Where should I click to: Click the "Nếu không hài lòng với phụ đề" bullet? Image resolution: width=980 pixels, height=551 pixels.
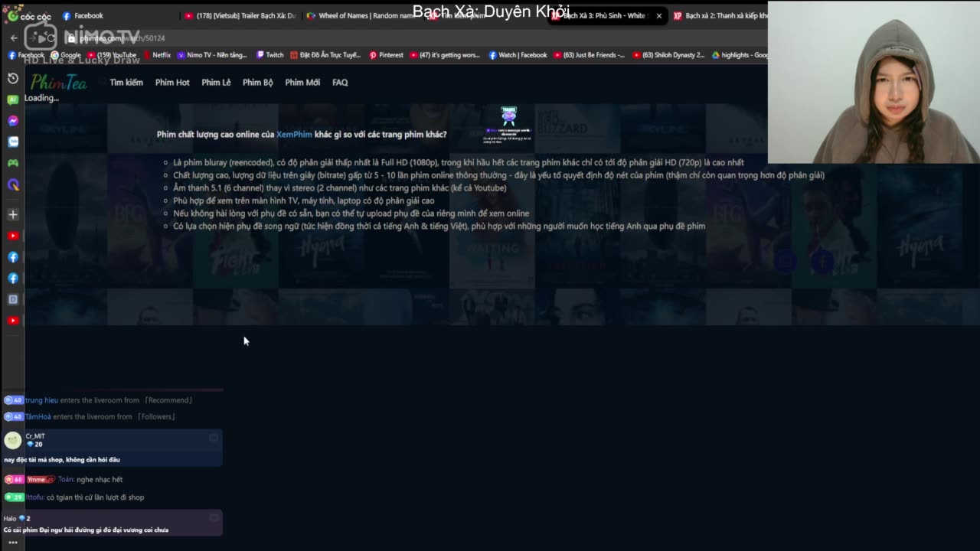coord(351,214)
